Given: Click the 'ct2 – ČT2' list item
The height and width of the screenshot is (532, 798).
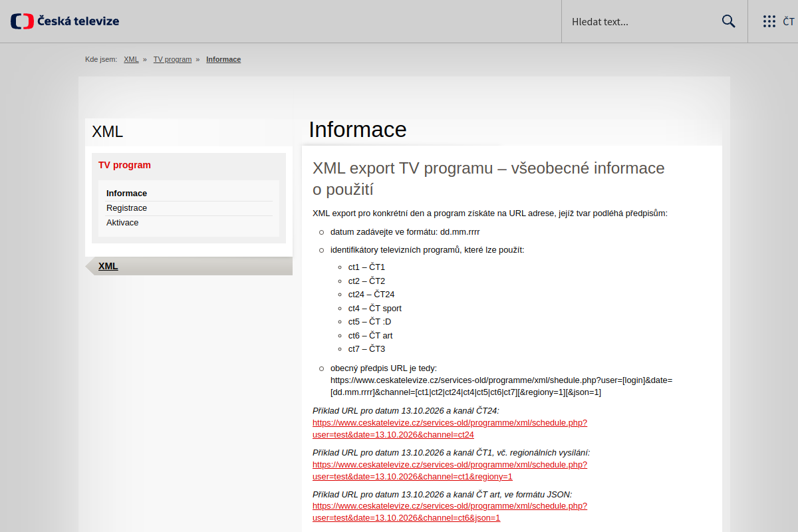Looking at the screenshot, I should click(x=366, y=281).
